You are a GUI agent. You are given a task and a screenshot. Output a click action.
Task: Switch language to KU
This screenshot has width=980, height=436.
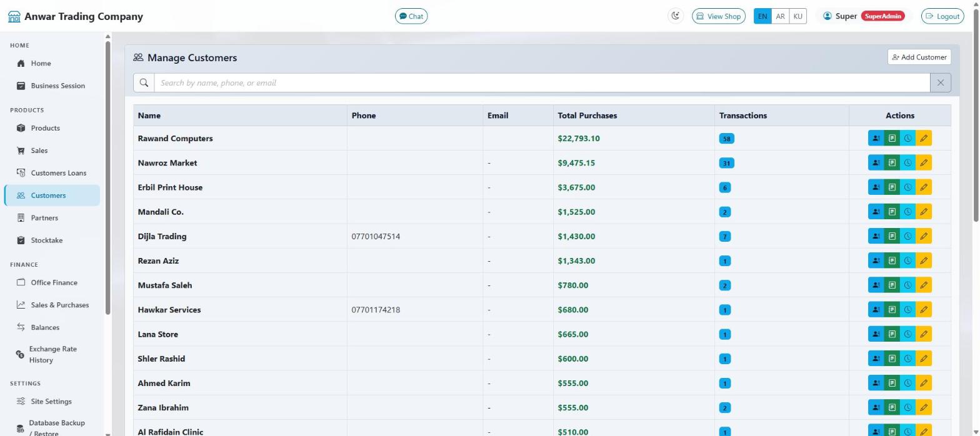[797, 16]
